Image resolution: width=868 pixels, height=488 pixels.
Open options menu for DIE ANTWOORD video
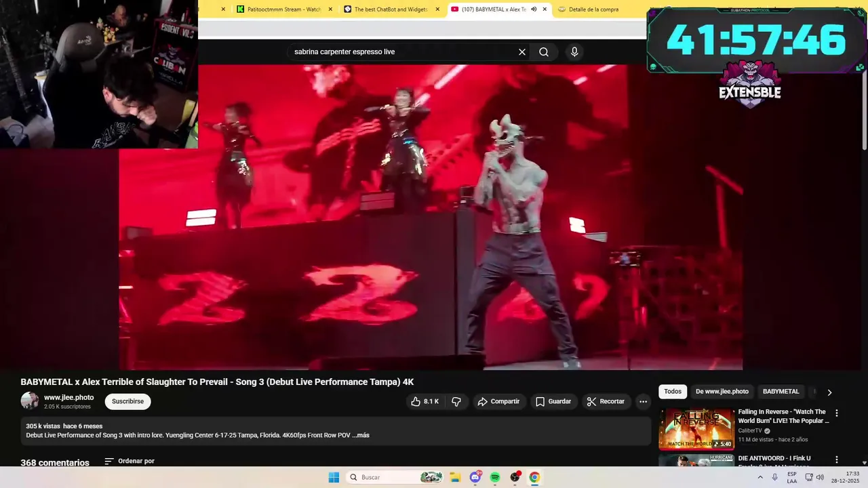tap(836, 460)
